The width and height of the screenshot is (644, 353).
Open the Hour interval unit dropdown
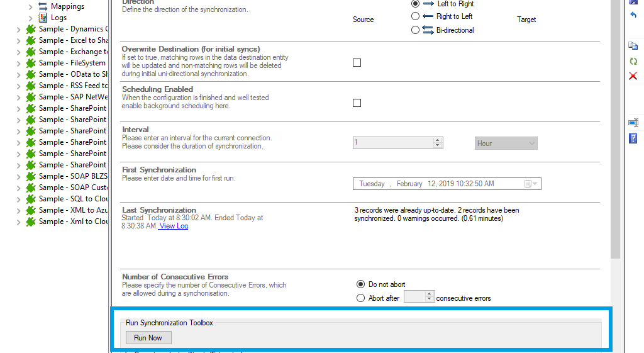coord(506,143)
